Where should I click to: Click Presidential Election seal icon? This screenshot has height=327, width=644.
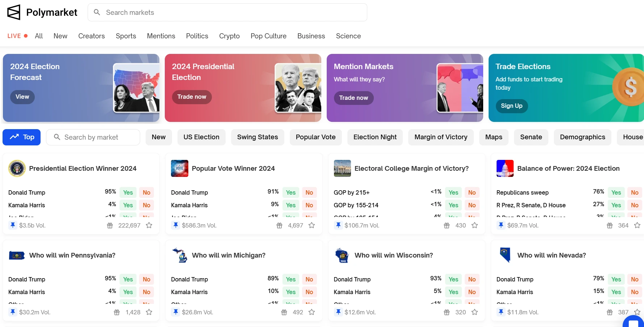[17, 168]
